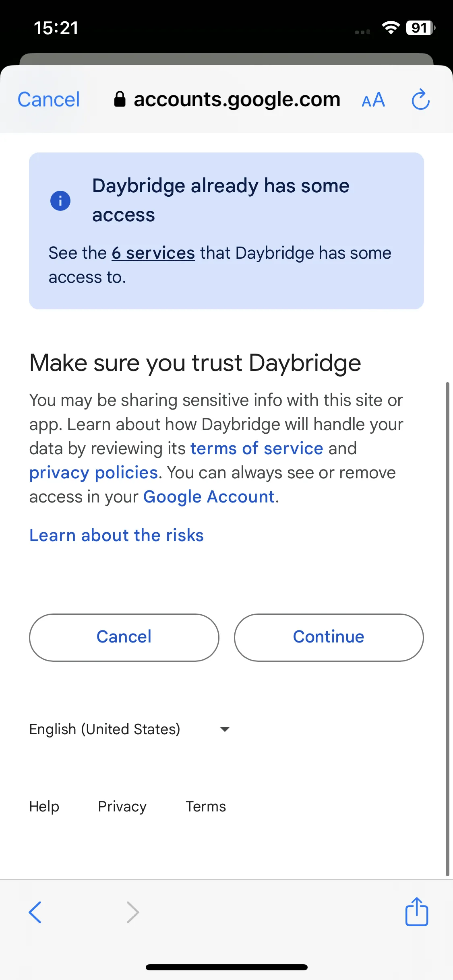The image size is (453, 980).
Task: Select the Help footer item
Action: click(44, 807)
